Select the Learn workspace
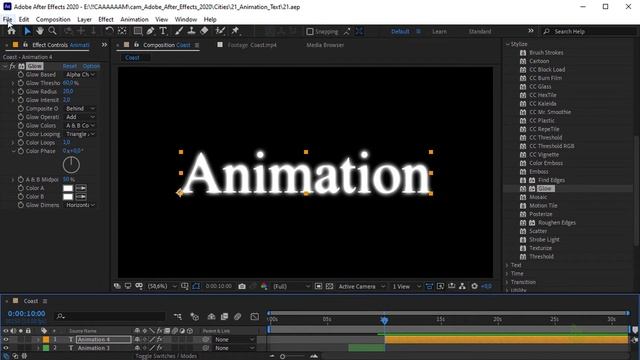This screenshot has width=640, height=360. pos(440,31)
